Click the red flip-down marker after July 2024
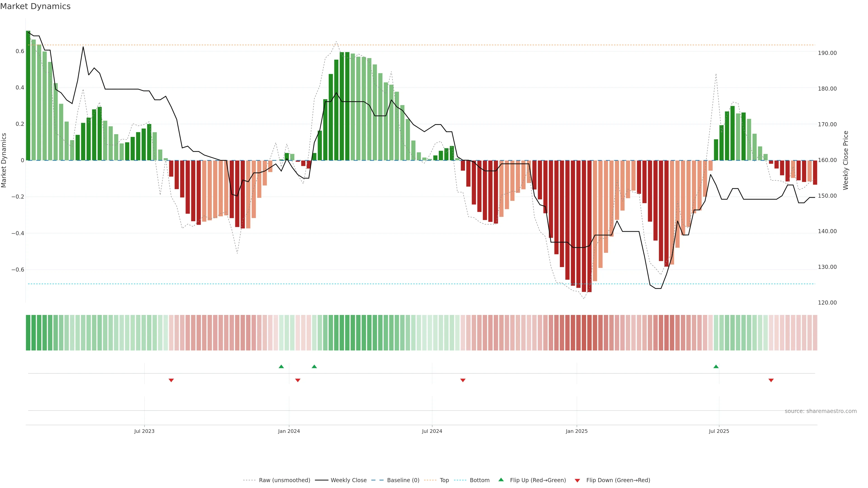868x488 pixels. point(463,380)
